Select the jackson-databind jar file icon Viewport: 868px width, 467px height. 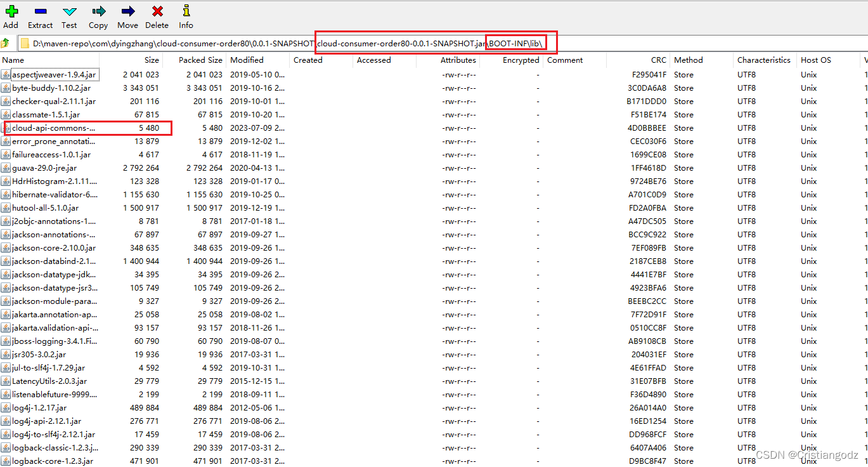click(x=6, y=261)
